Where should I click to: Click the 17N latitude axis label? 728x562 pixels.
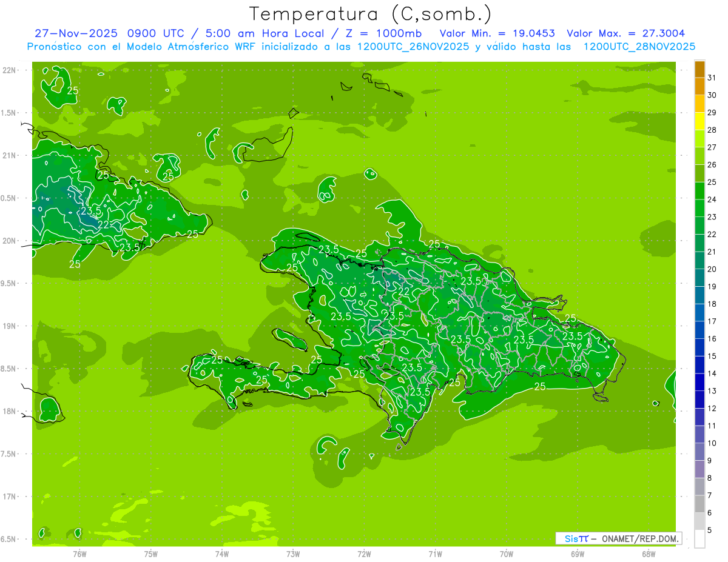point(10,497)
